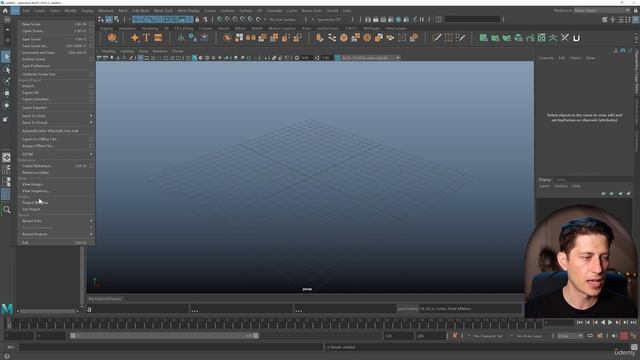This screenshot has width=640, height=360.
Task: Click the magnifier search icon in left sidebar
Action: pyautogui.click(x=7, y=210)
